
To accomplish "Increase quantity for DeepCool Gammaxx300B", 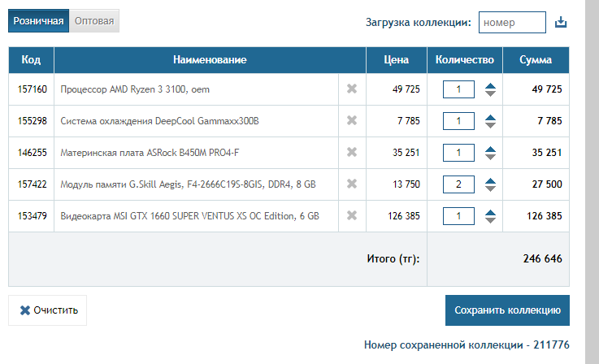I will (491, 118).
